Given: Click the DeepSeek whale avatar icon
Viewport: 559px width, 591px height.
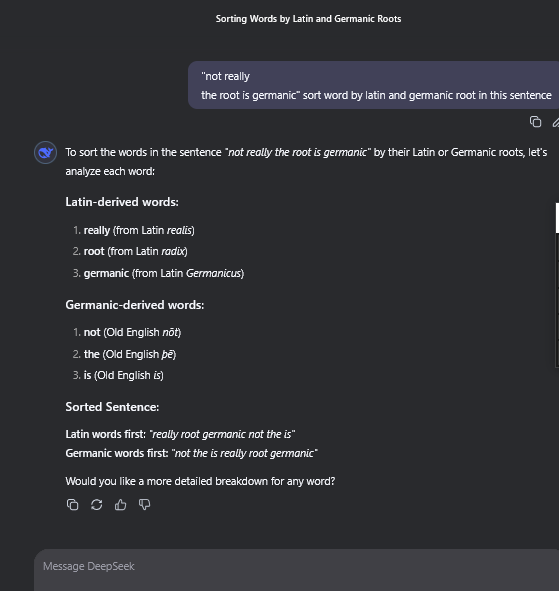Looking at the screenshot, I should [x=46, y=153].
